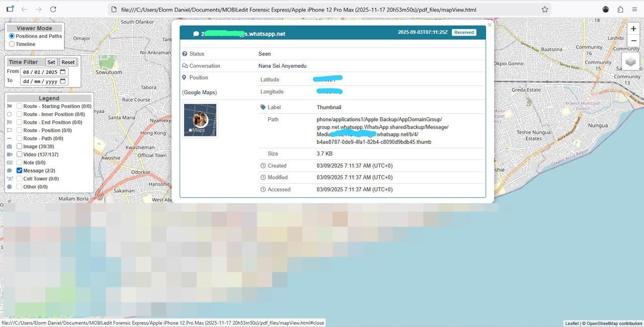This screenshot has height=327, width=644.
Task: Open the To date calendar picker
Action: click(63, 81)
